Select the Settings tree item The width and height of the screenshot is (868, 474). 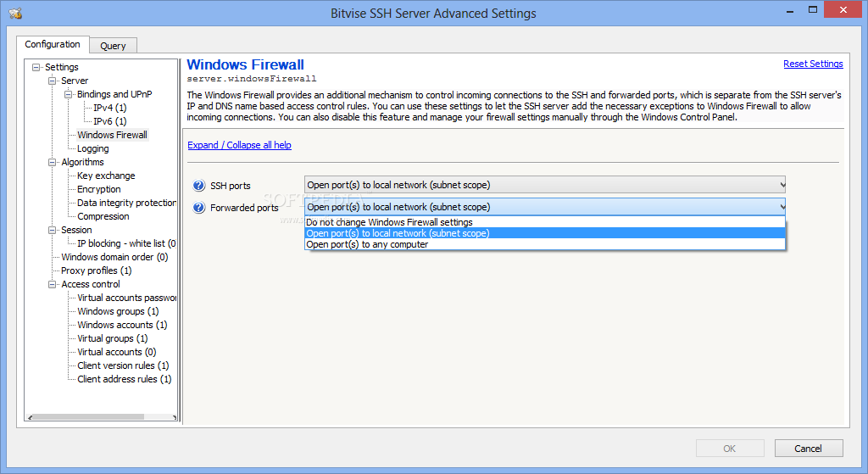pyautogui.click(x=61, y=67)
